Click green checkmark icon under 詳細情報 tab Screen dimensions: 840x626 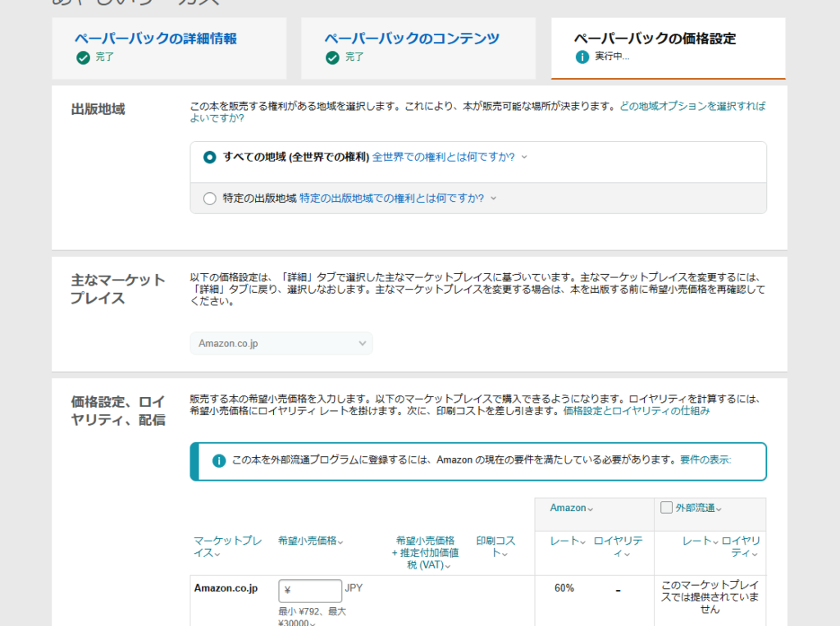pos(83,57)
